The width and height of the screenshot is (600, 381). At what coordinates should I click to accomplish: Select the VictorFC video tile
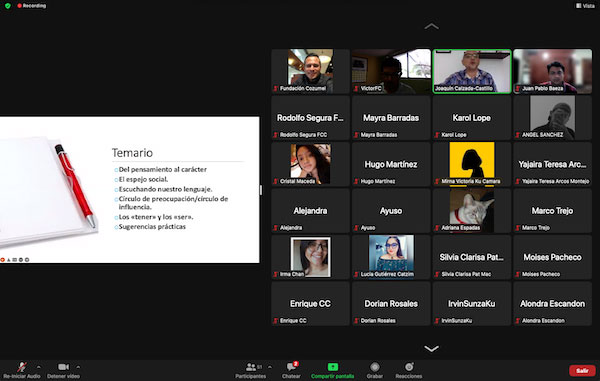point(391,71)
